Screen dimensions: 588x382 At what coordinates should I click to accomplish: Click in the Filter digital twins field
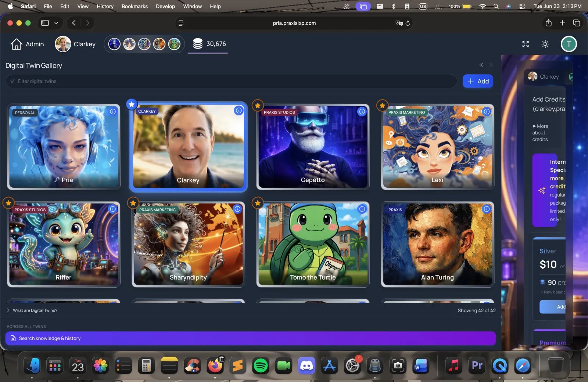[231, 81]
